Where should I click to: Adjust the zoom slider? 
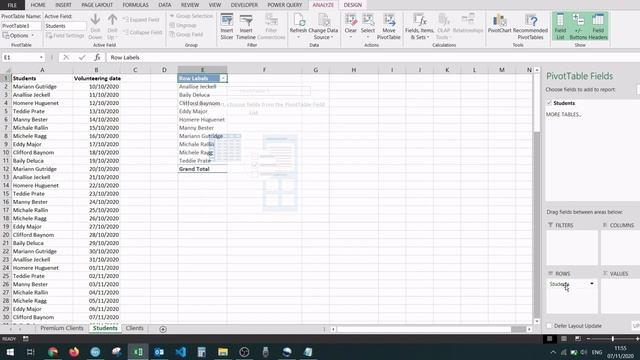[613, 339]
